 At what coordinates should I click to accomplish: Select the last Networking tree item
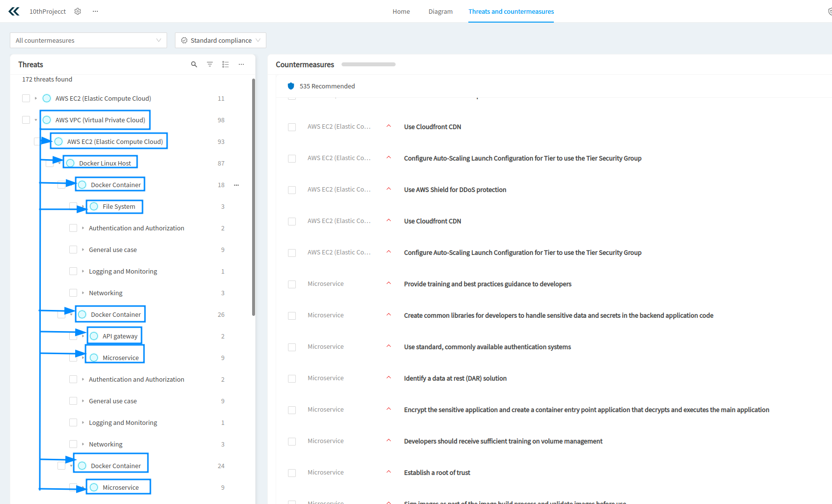(106, 444)
